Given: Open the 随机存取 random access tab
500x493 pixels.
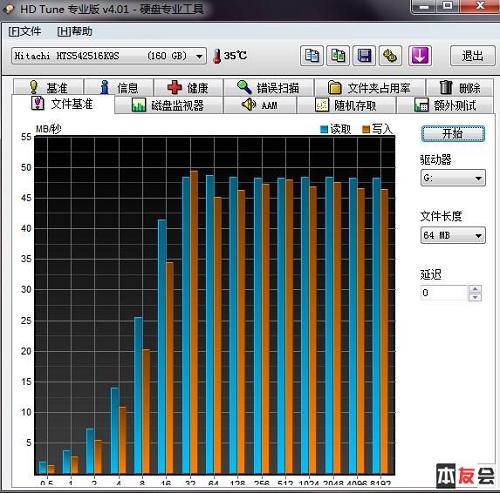Looking at the screenshot, I should coord(346,105).
